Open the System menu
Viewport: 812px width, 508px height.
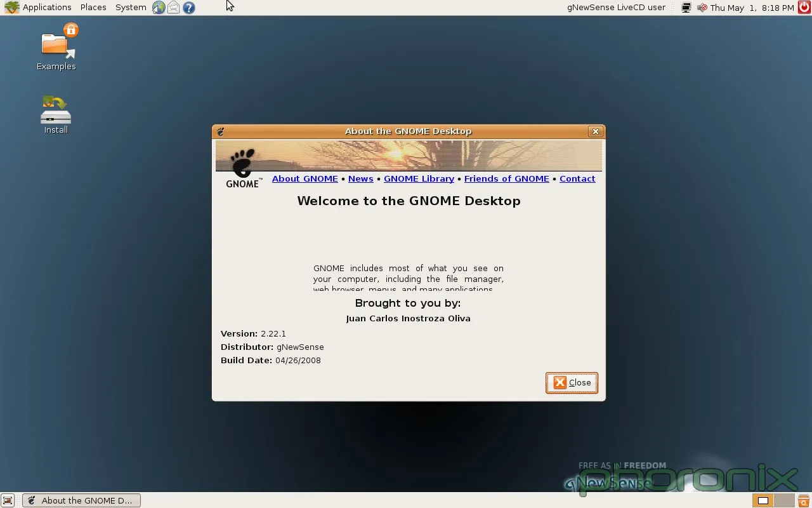131,8
